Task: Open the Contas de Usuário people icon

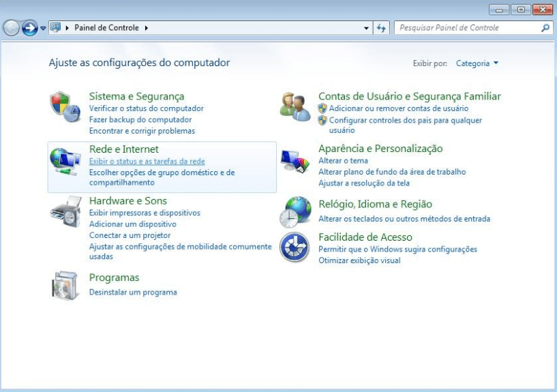Action: (295, 106)
